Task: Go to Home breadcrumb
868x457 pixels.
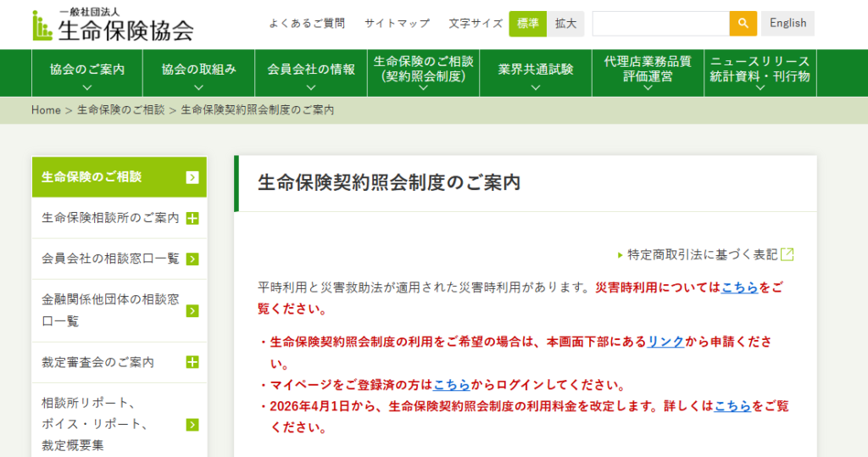Action: click(x=46, y=110)
